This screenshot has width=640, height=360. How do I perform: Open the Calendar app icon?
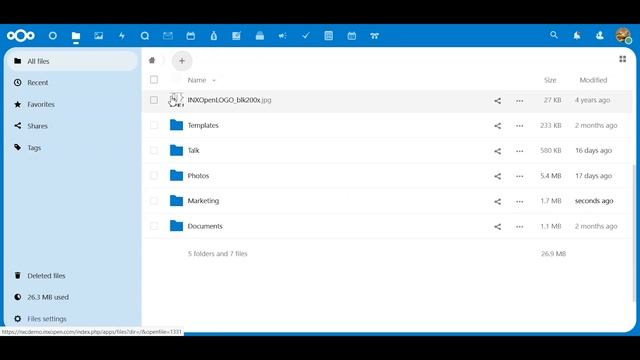191,36
